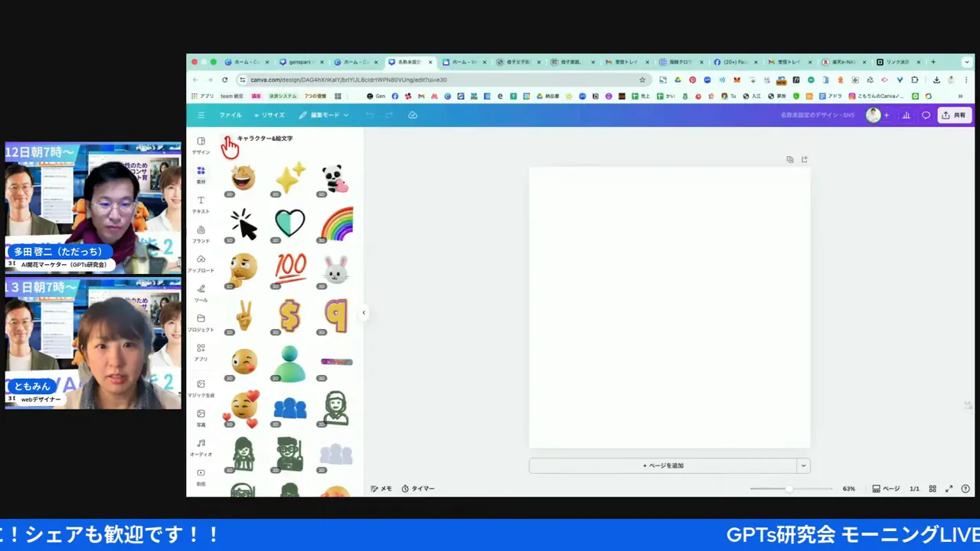
Task: Open a new browser tab
Action: click(933, 62)
